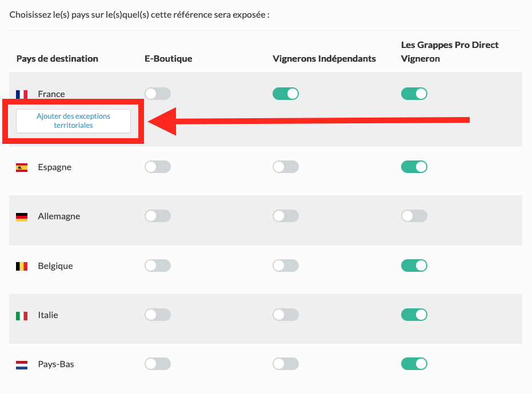This screenshot has width=532, height=394.
Task: Click the France flag icon
Action: (x=22, y=94)
